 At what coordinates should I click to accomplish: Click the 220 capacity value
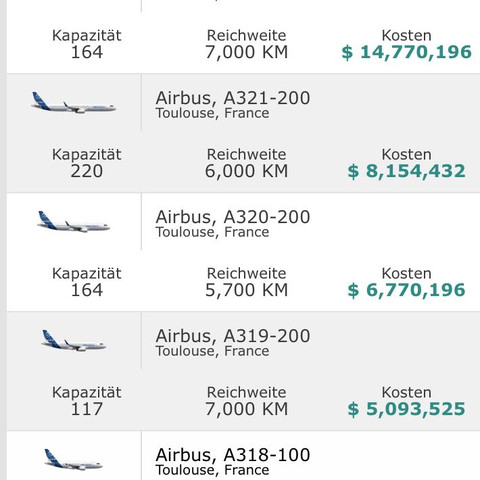[x=87, y=171]
